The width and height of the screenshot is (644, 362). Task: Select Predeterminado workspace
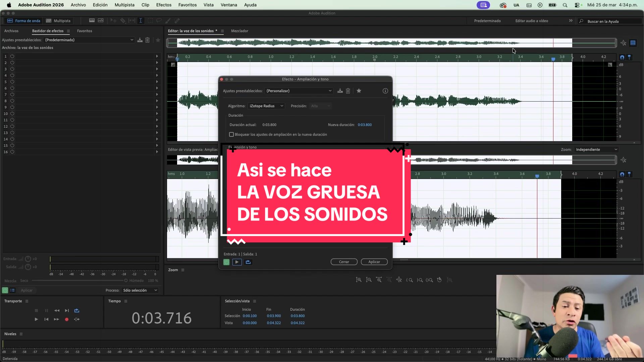coord(487,21)
